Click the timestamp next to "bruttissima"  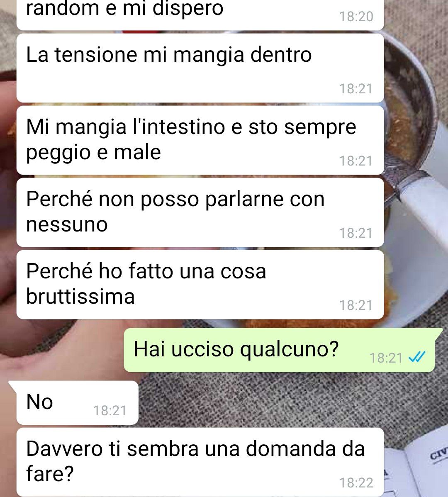[x=356, y=306]
